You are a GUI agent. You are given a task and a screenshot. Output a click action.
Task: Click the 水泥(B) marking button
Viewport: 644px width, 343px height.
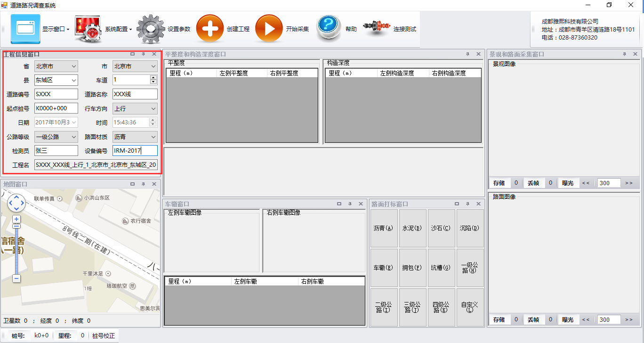(413, 229)
